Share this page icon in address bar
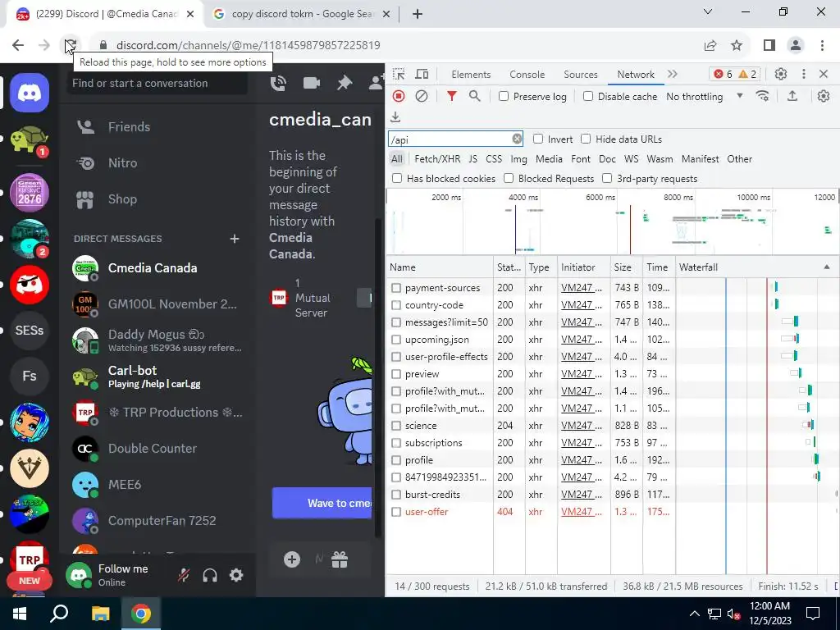 coord(710,45)
